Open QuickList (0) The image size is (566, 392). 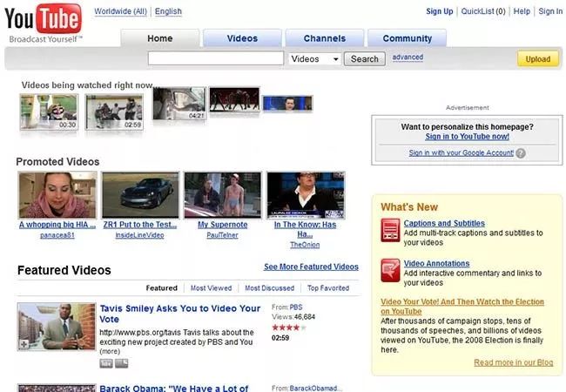click(483, 11)
